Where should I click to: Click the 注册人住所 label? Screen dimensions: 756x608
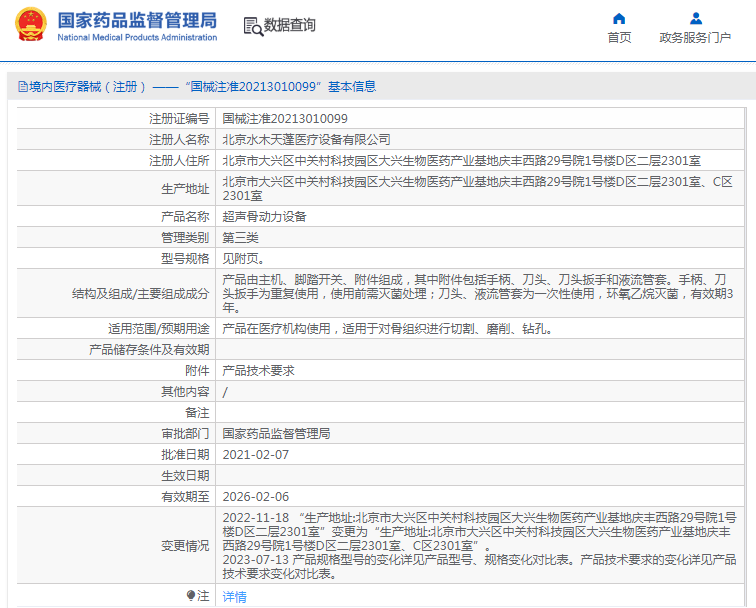tap(179, 161)
